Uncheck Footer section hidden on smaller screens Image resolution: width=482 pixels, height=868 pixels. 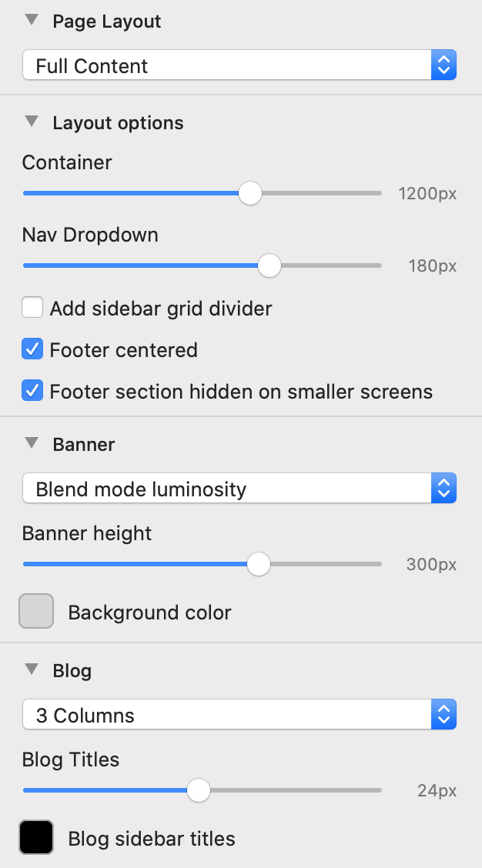(32, 391)
